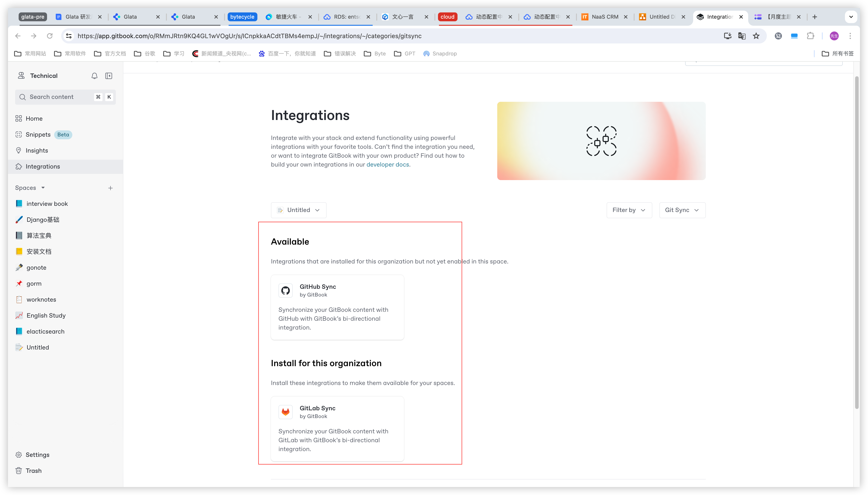
Task: Open the interview book space
Action: 47,204
